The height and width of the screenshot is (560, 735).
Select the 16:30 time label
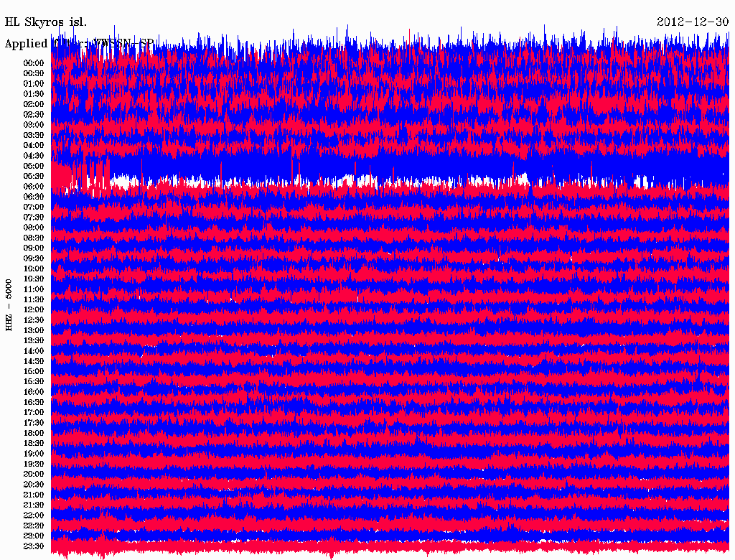coord(34,402)
